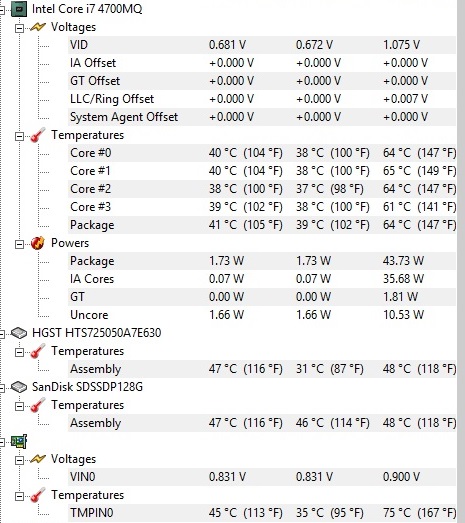
Task: Click the SanDisk SSD drive icon
Action: coord(19,387)
